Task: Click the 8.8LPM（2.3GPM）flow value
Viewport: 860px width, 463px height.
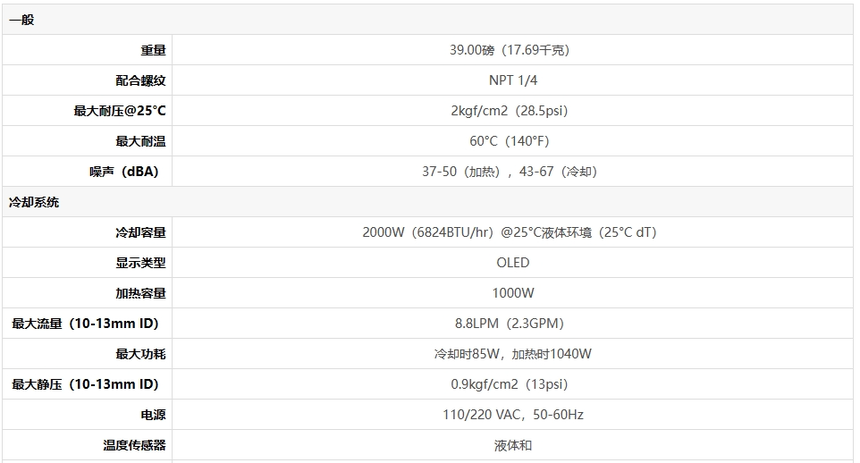Action: [512, 324]
